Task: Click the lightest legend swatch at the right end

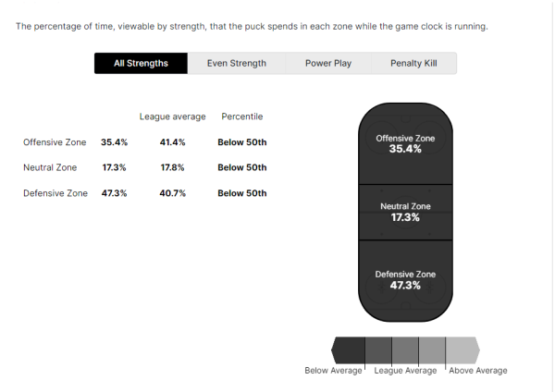Action: tap(462, 349)
